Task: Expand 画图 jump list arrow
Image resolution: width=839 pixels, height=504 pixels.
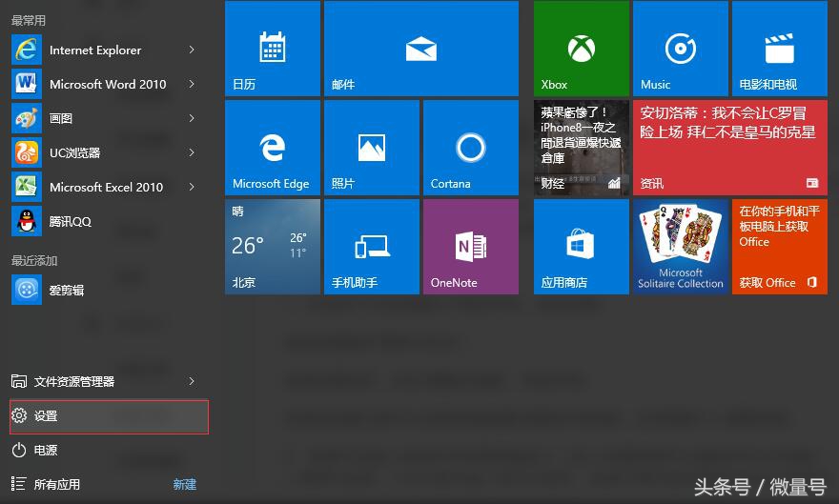Action: 192,118
